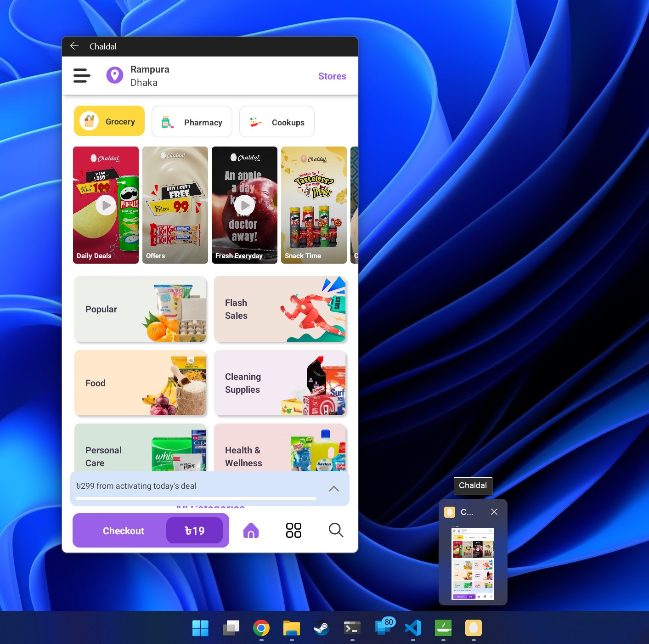Open Steam from the taskbar

[322, 628]
